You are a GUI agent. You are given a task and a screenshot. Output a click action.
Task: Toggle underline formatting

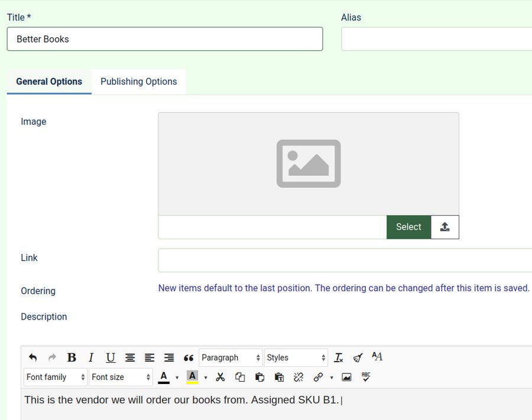click(x=111, y=357)
